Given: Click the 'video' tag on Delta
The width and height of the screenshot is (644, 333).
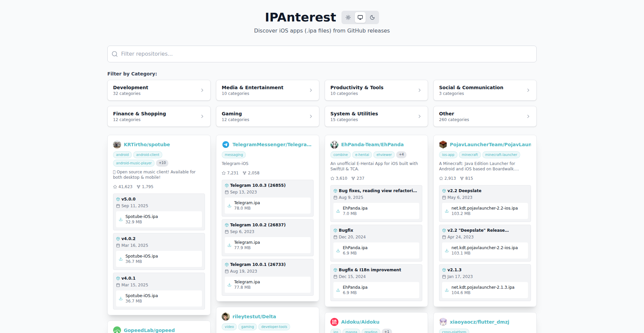Looking at the screenshot, I should click(x=229, y=327).
